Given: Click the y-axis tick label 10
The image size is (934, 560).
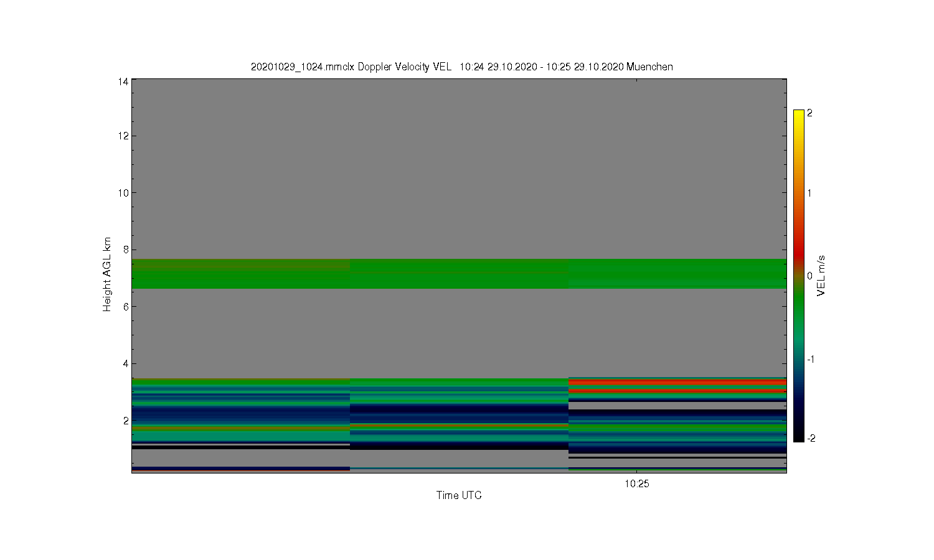Looking at the screenshot, I should click(x=123, y=193).
